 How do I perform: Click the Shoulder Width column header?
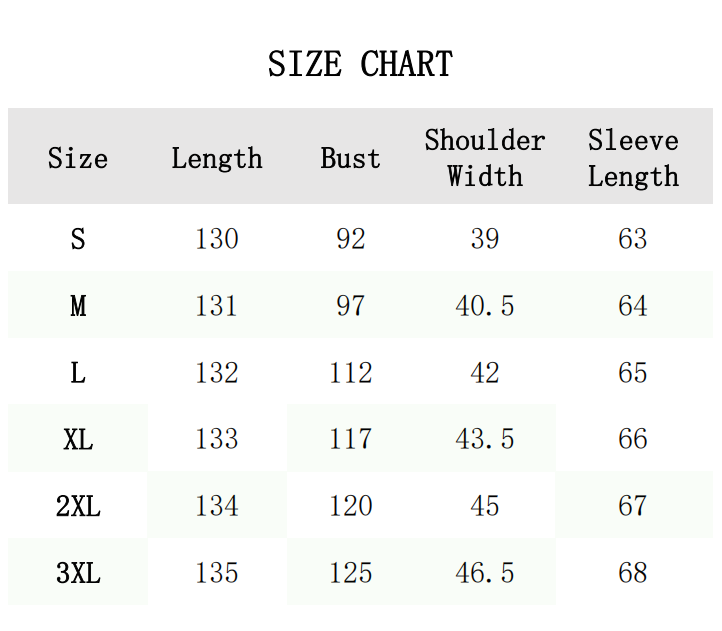point(485,158)
